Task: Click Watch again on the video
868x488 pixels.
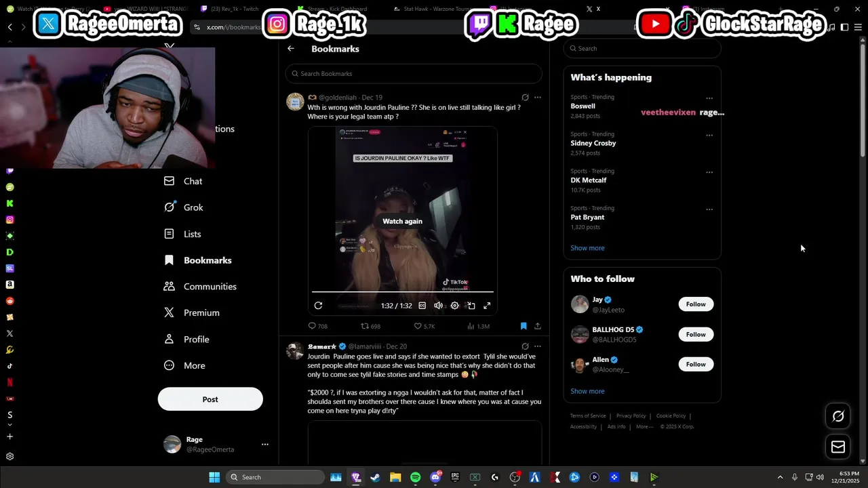Action: (402, 221)
